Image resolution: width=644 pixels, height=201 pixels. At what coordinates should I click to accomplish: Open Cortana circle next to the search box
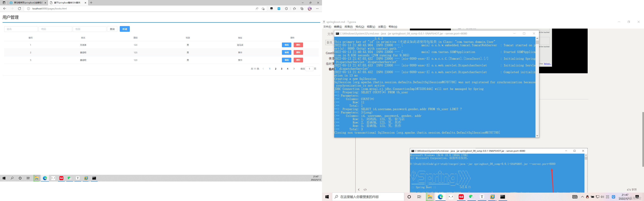[409, 197]
